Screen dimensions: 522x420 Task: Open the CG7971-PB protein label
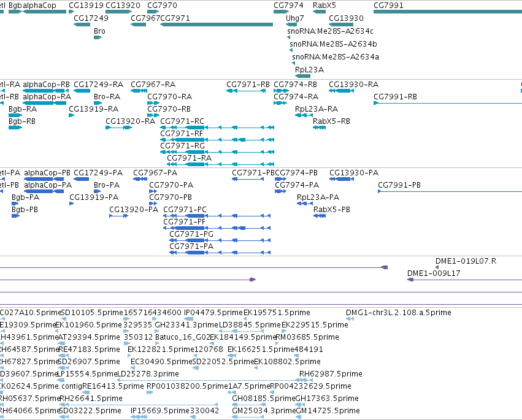coord(253,173)
